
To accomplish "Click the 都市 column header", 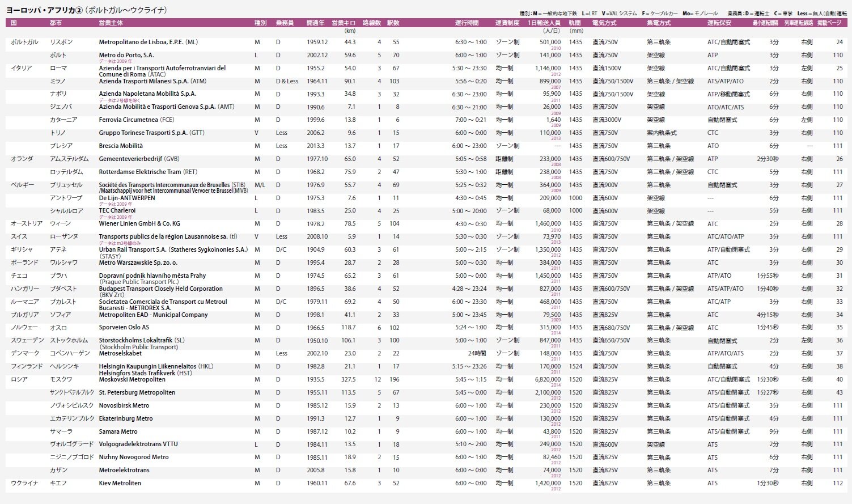I will [x=56, y=23].
